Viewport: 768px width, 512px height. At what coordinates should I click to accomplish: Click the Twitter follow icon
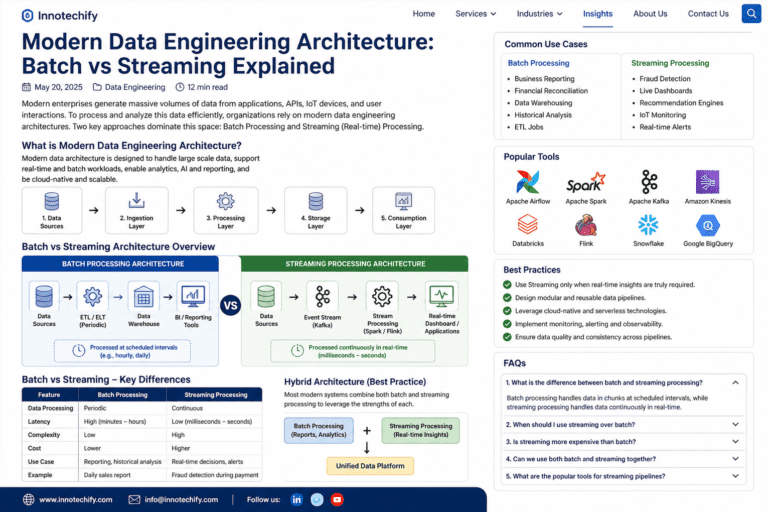pos(317,500)
